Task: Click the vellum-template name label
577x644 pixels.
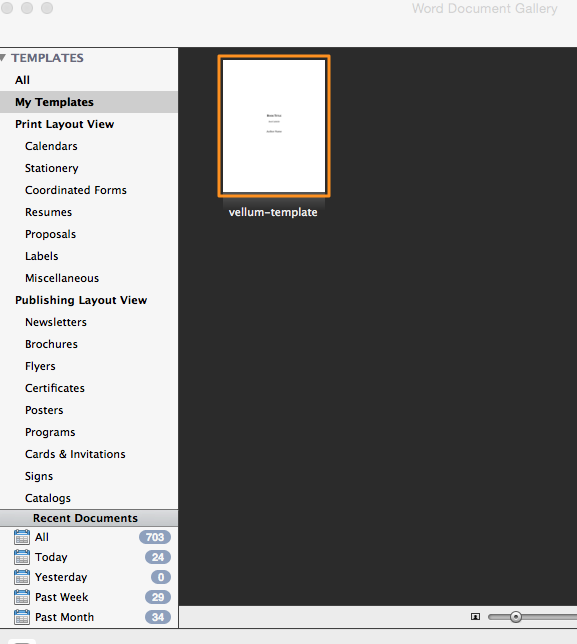Action: click(x=273, y=212)
